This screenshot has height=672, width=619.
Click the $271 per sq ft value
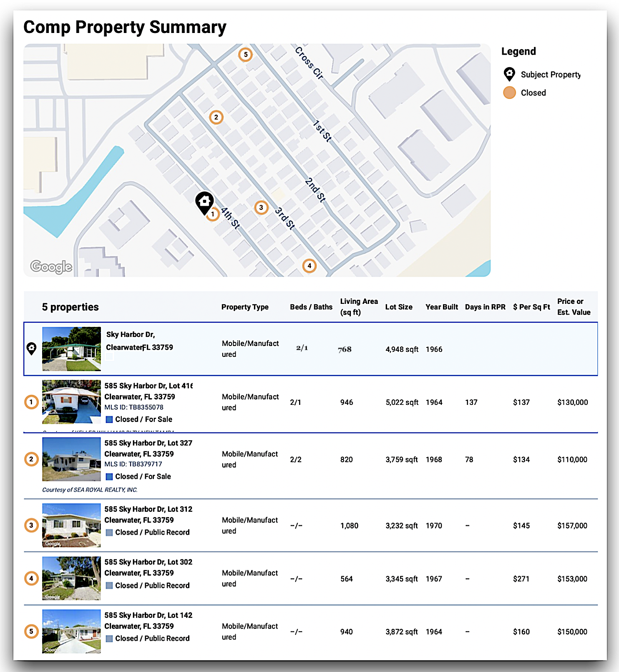521,579
